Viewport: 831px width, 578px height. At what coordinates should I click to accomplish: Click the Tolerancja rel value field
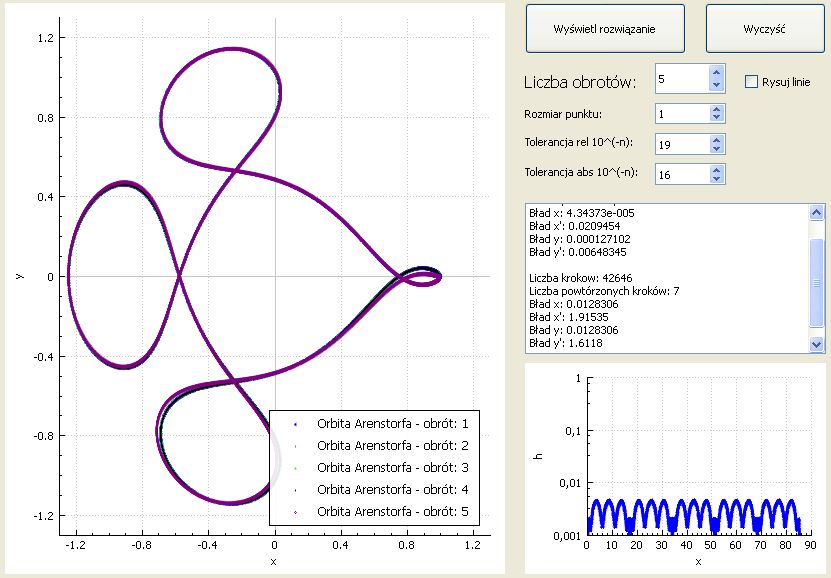[x=680, y=145]
